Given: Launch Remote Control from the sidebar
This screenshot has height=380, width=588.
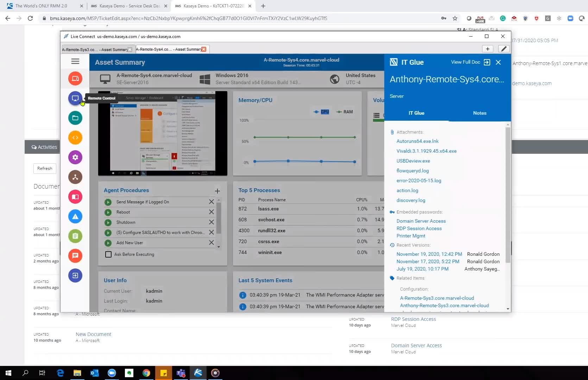Looking at the screenshot, I should (75, 98).
